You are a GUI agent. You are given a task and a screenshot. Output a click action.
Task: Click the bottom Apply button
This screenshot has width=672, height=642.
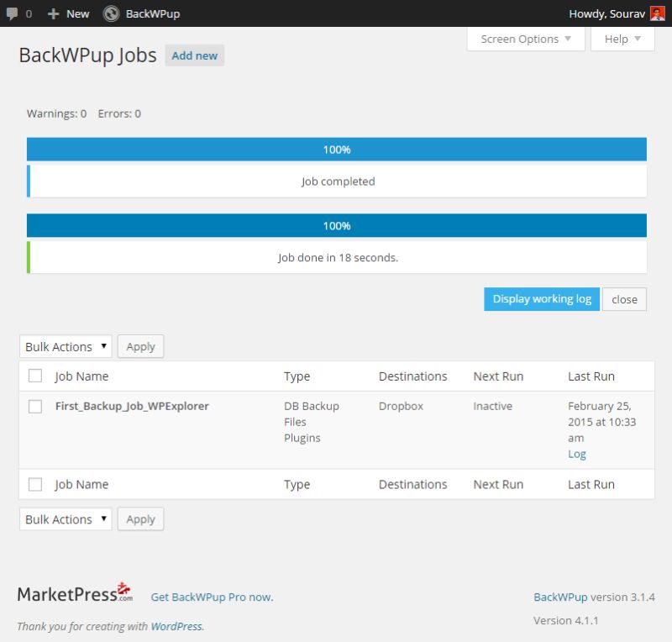click(x=140, y=519)
